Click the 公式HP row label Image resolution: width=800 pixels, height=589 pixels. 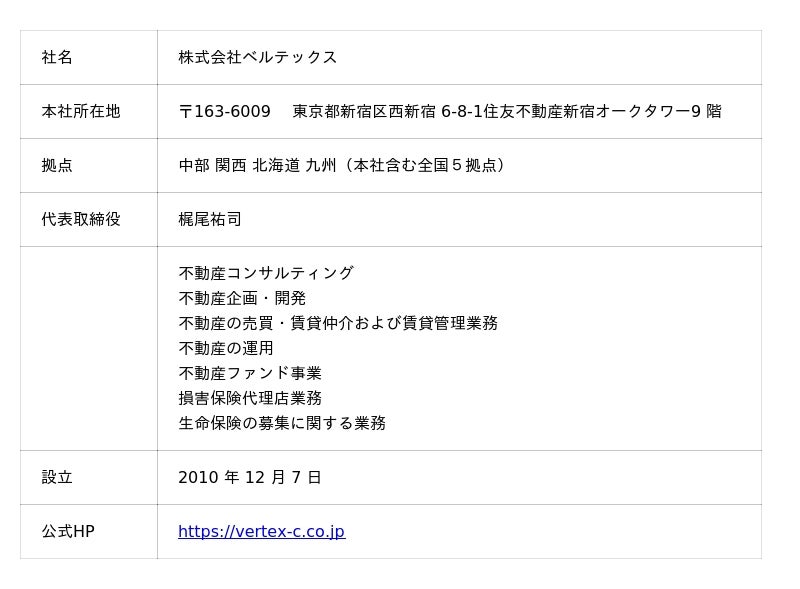click(68, 532)
